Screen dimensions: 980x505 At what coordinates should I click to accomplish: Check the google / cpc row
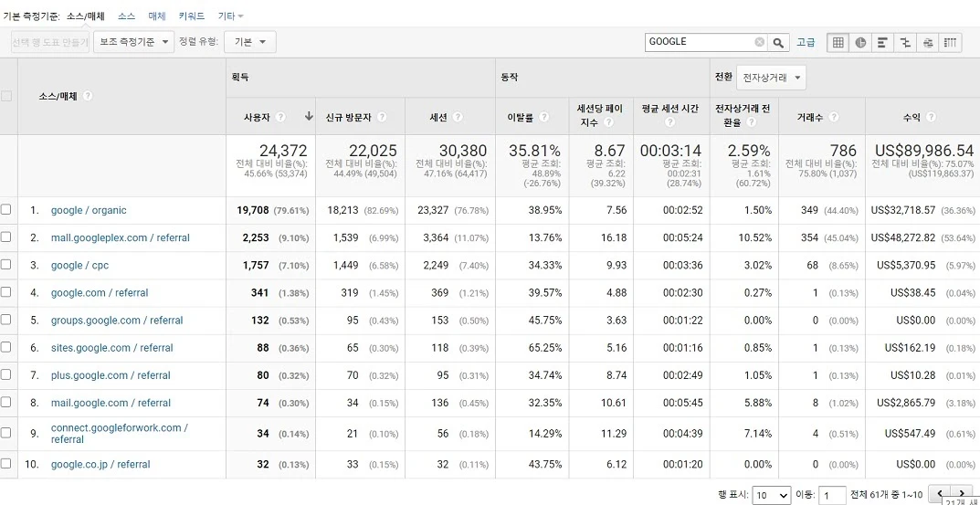(x=6, y=265)
